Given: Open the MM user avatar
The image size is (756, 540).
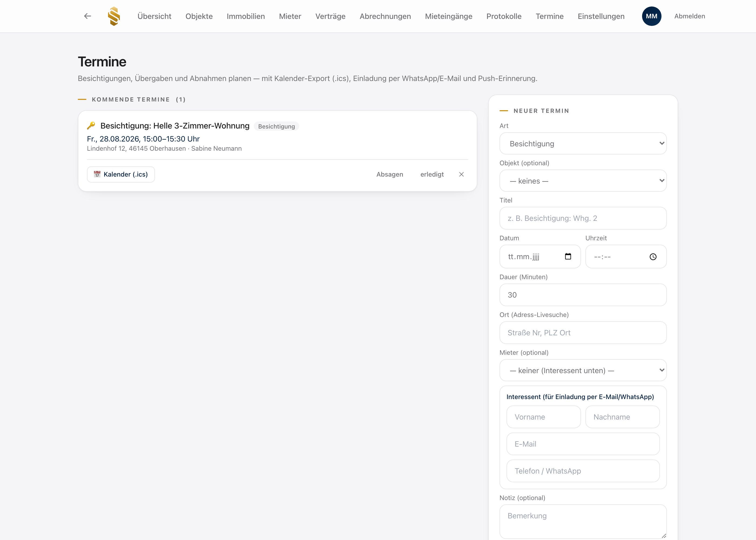Looking at the screenshot, I should pos(651,16).
